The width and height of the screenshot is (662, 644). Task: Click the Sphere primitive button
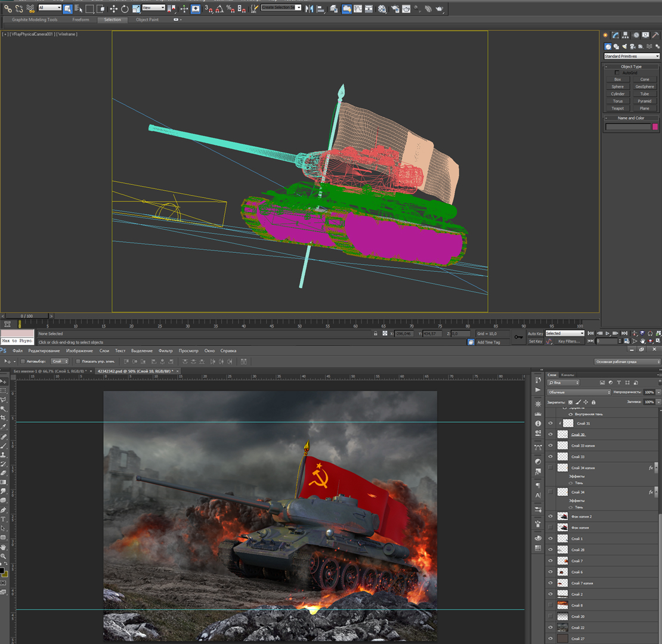[617, 86]
